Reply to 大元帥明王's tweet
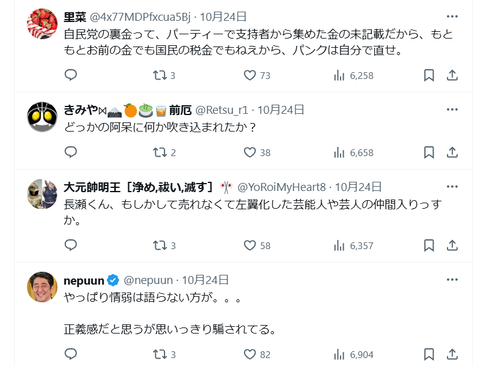Screen dimensions: 480x366 point(71,245)
